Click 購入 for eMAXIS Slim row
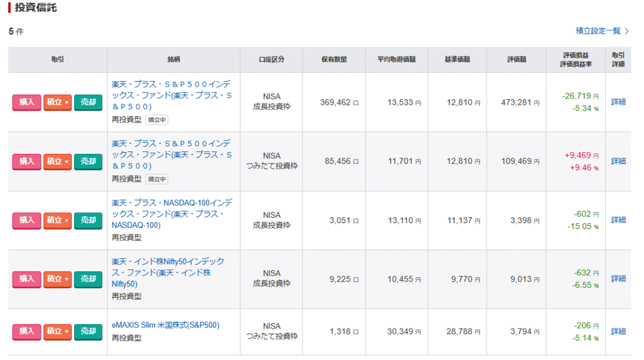Image resolution: width=644 pixels, height=360 pixels. coord(26,331)
